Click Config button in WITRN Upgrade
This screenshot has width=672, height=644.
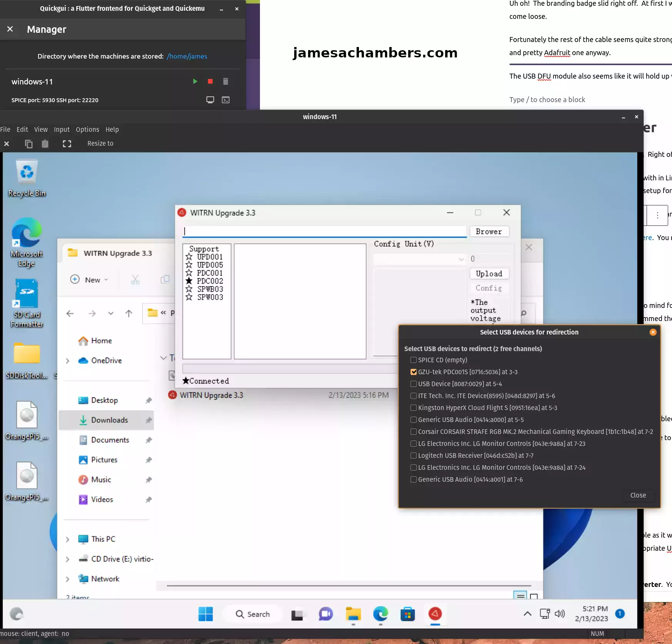click(x=489, y=288)
